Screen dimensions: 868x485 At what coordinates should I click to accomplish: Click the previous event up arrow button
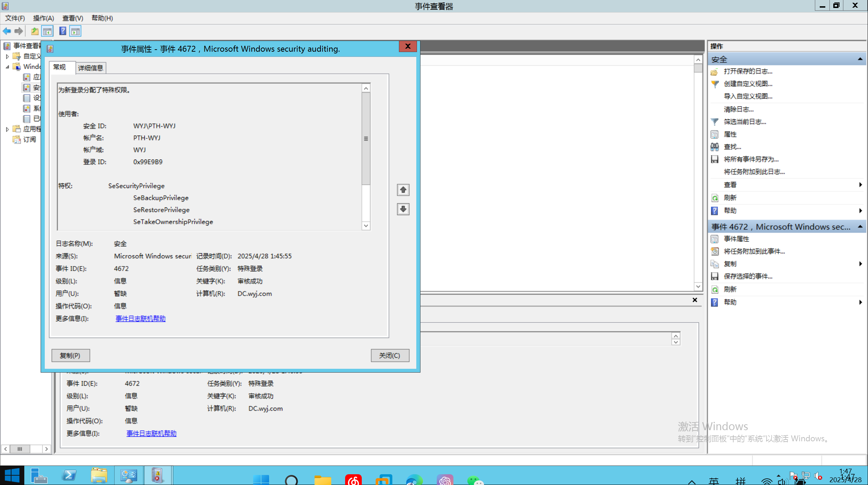click(403, 190)
